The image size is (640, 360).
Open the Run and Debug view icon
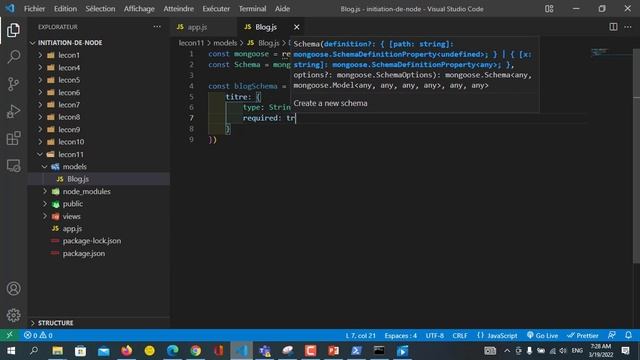[x=13, y=111]
